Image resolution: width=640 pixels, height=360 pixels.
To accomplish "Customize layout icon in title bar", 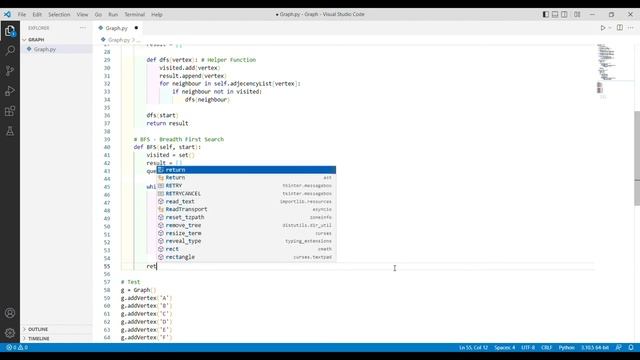I will [x=577, y=14].
